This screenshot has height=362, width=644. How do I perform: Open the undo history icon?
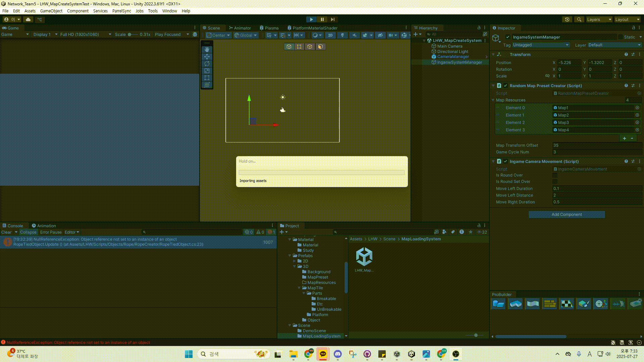[567, 19]
